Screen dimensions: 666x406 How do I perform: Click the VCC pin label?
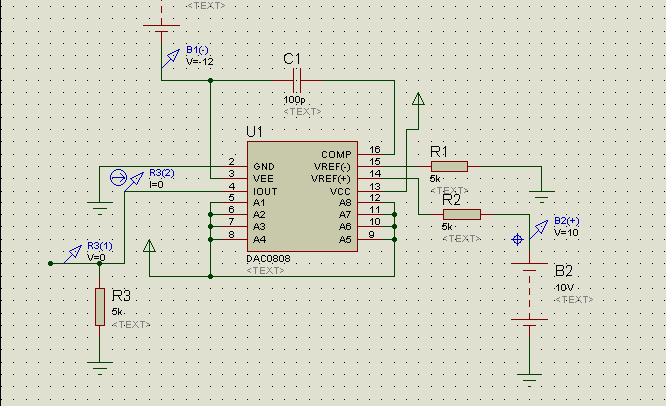point(340,192)
